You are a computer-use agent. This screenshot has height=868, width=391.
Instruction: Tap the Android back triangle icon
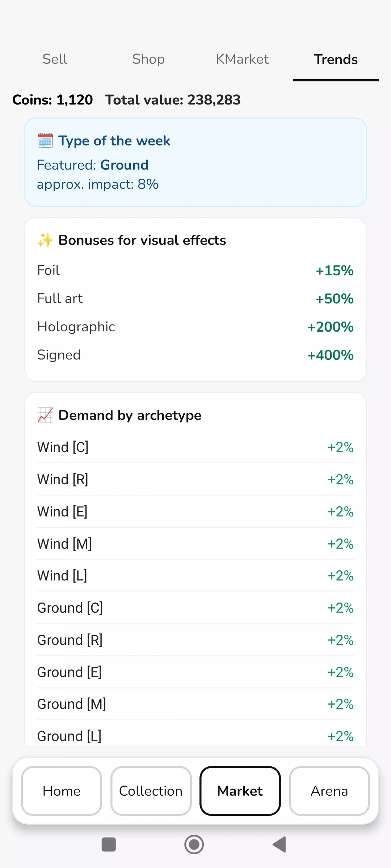pos(279,844)
